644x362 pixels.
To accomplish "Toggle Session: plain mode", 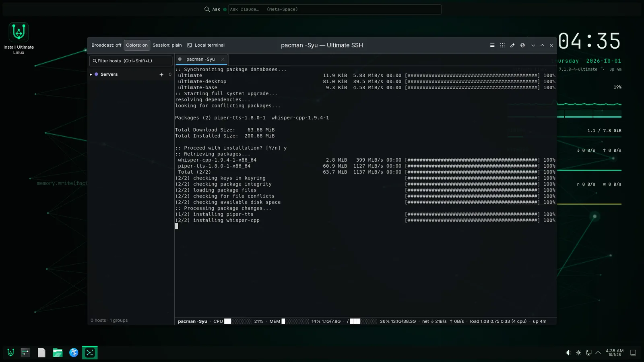I will (167, 45).
